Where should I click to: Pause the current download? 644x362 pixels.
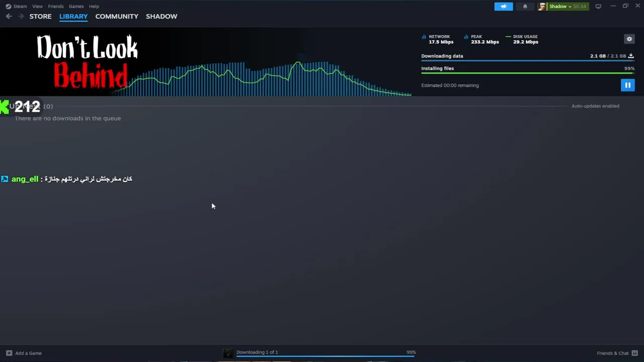[627, 85]
